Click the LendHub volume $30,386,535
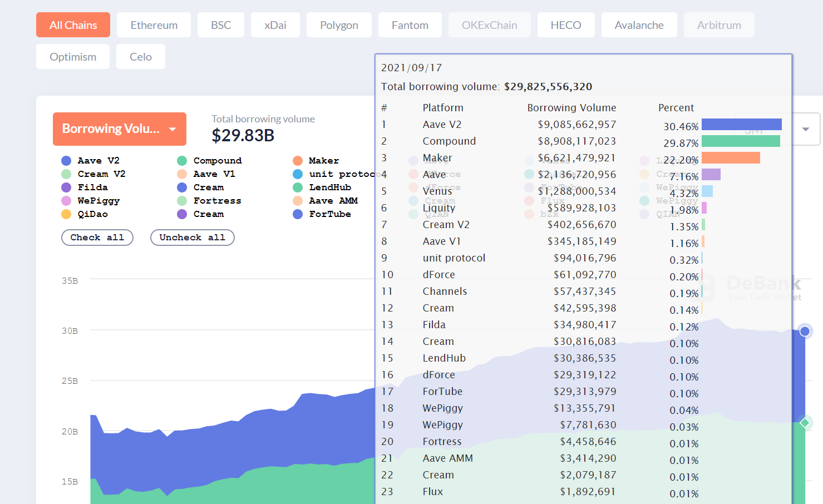Image resolution: width=823 pixels, height=504 pixels. point(585,358)
